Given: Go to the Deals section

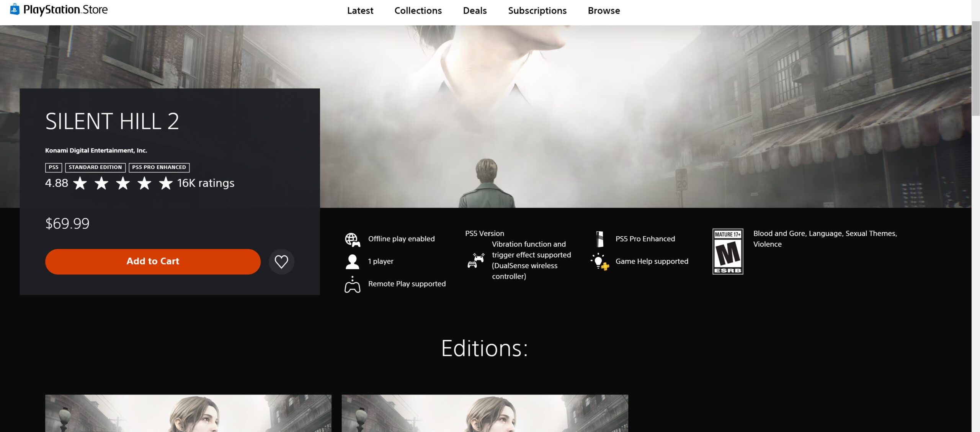Looking at the screenshot, I should tap(475, 11).
